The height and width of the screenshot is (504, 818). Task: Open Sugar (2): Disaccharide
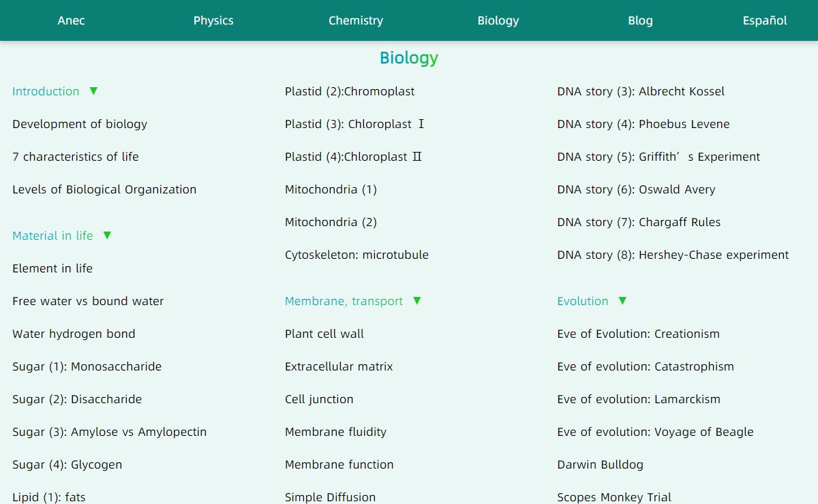click(x=77, y=399)
